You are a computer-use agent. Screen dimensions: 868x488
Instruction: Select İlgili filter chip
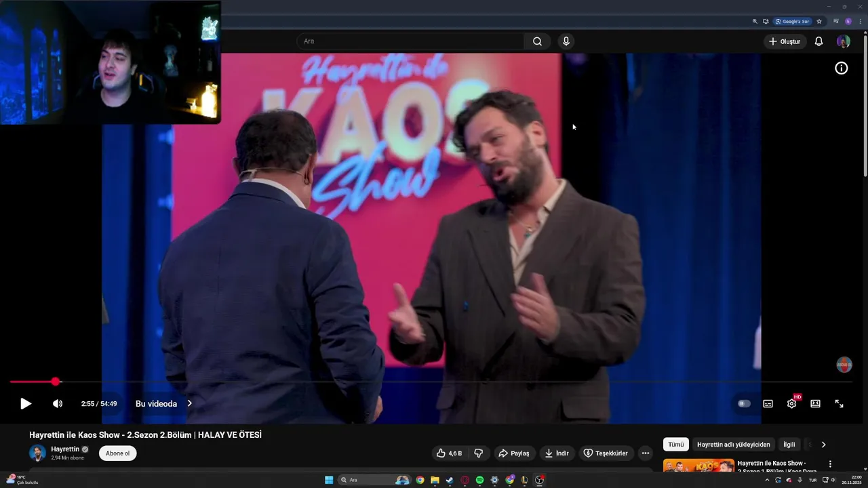[789, 445]
